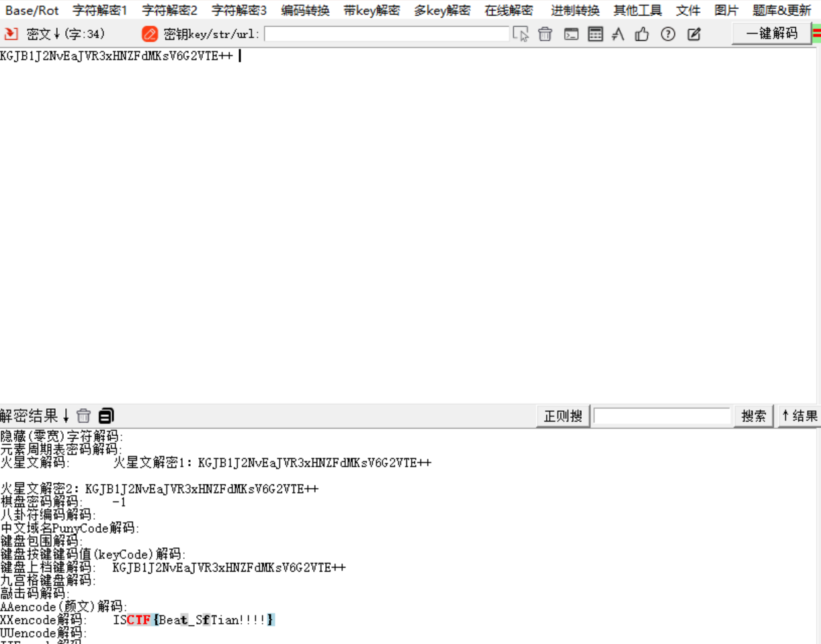Click the red-green icon right of 一键解码
The height and width of the screenshot is (644, 821).
point(817,33)
